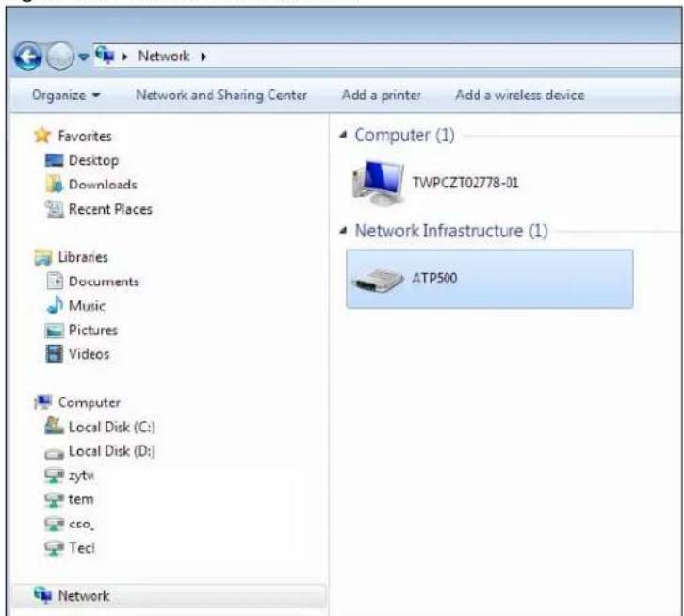Click the Local Disk (C:) drive icon
Screen dimensions: 684x616
54,426
